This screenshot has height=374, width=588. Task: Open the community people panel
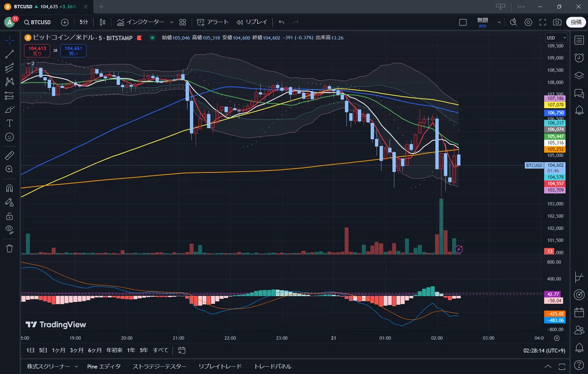tap(579, 330)
